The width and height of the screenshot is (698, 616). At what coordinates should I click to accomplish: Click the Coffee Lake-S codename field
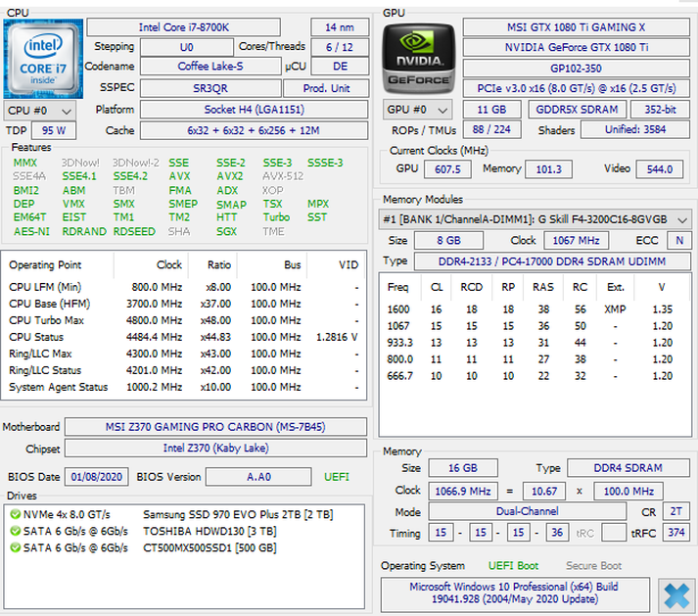tap(210, 67)
